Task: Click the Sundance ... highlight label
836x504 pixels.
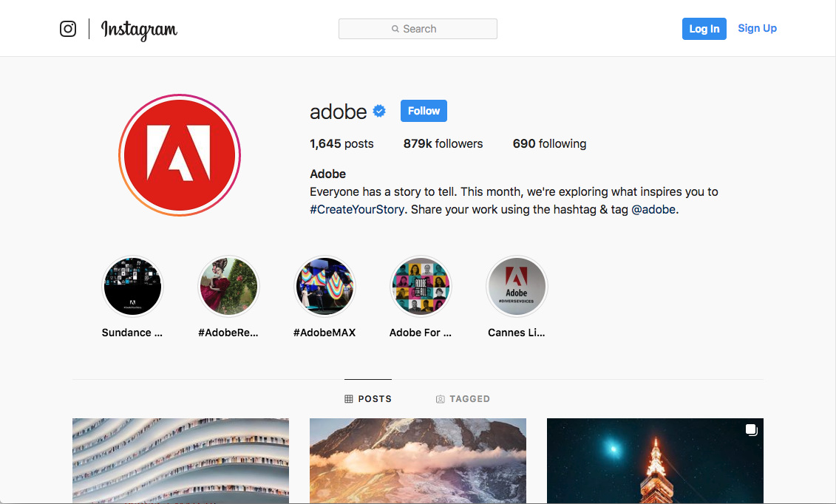Action: [x=132, y=333]
